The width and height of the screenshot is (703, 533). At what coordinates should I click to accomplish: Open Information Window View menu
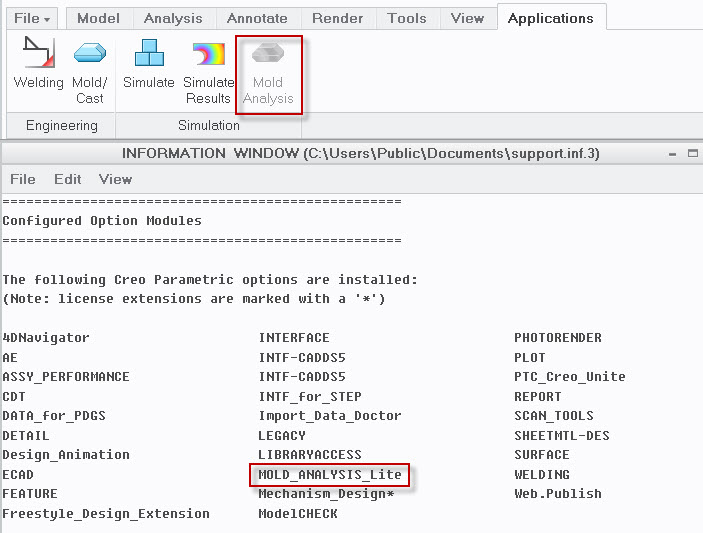pos(116,179)
